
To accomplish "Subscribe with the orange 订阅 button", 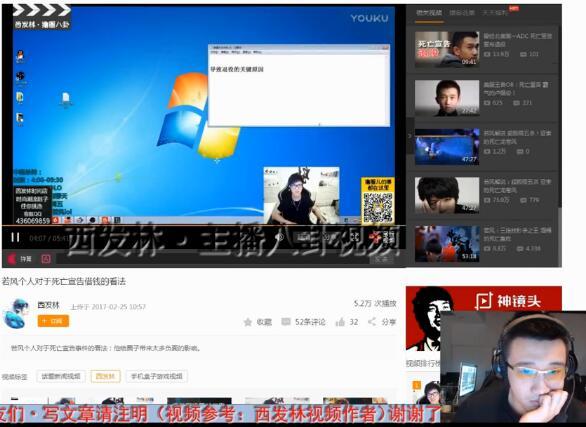I will [x=53, y=321].
